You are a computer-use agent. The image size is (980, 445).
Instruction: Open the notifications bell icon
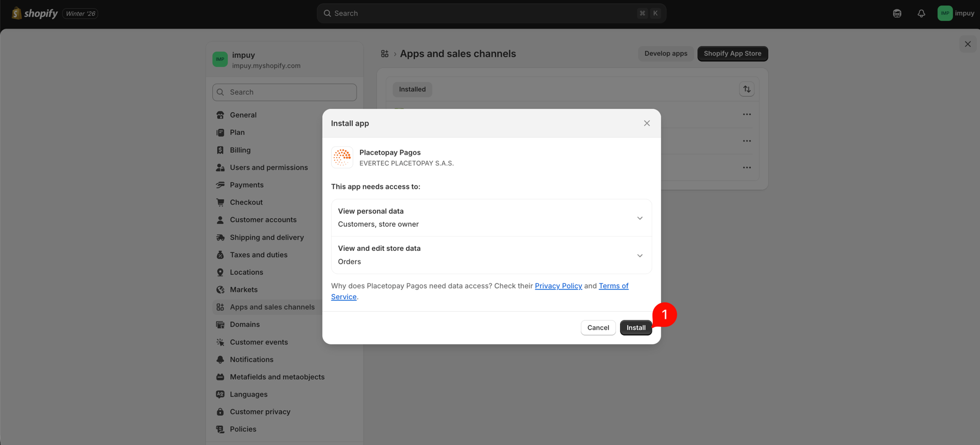coord(921,14)
